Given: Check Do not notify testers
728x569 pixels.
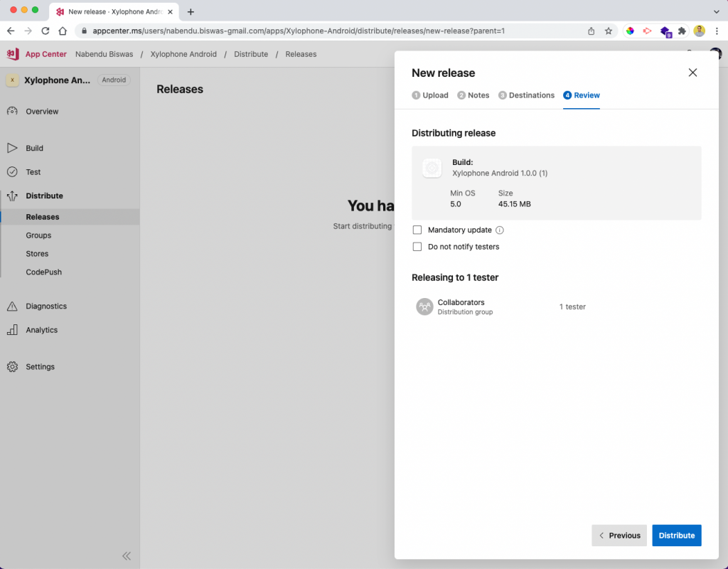Looking at the screenshot, I should pos(417,247).
